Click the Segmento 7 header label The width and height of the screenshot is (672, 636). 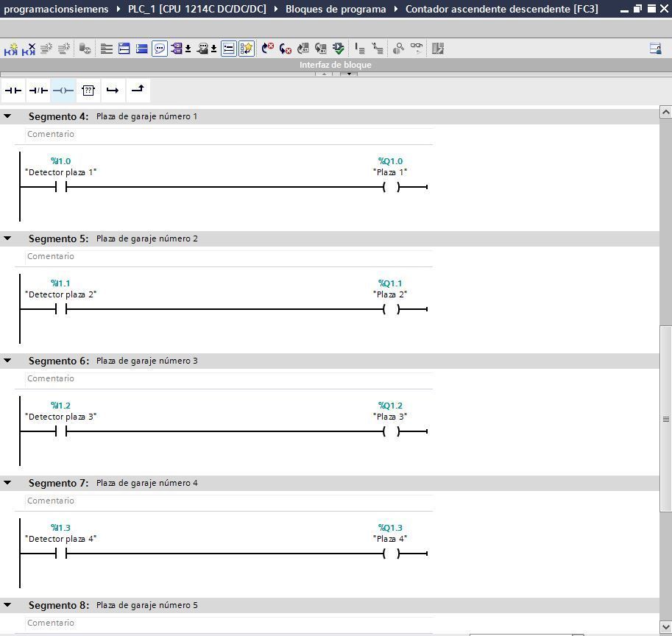(59, 483)
